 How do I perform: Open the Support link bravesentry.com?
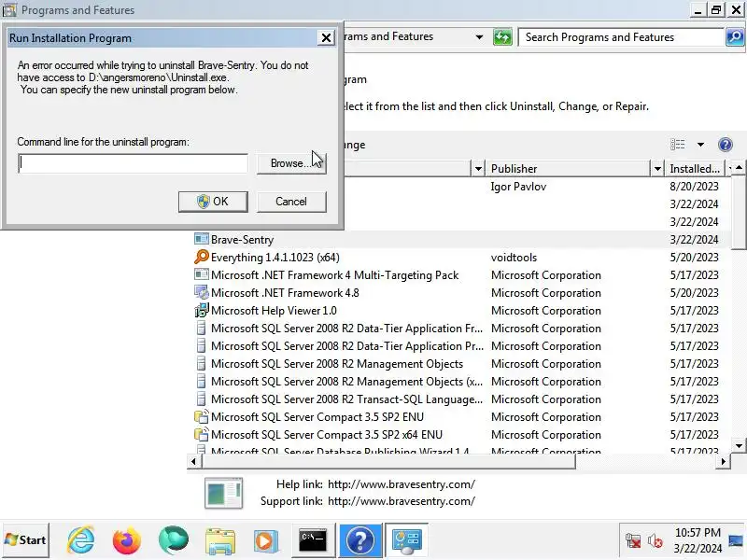coord(402,501)
